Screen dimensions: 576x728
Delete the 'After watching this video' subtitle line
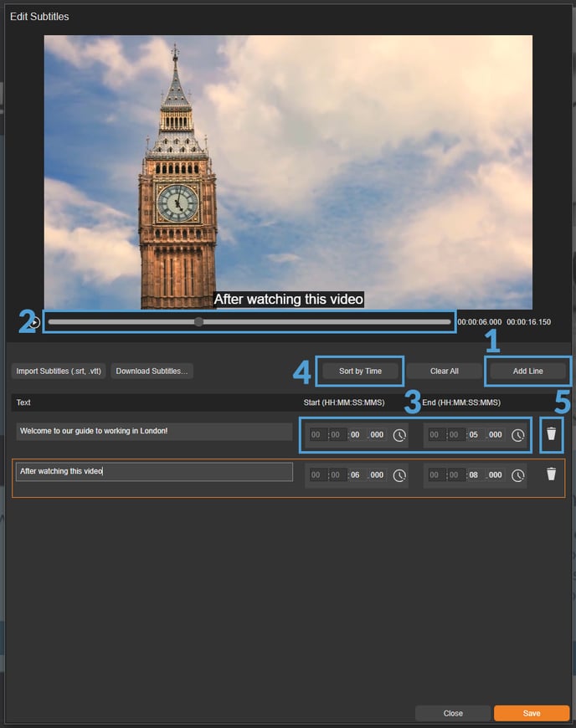click(x=551, y=474)
